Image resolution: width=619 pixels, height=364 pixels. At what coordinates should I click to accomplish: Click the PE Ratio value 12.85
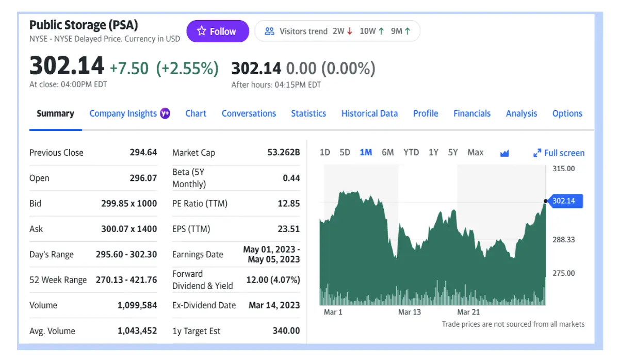point(288,203)
